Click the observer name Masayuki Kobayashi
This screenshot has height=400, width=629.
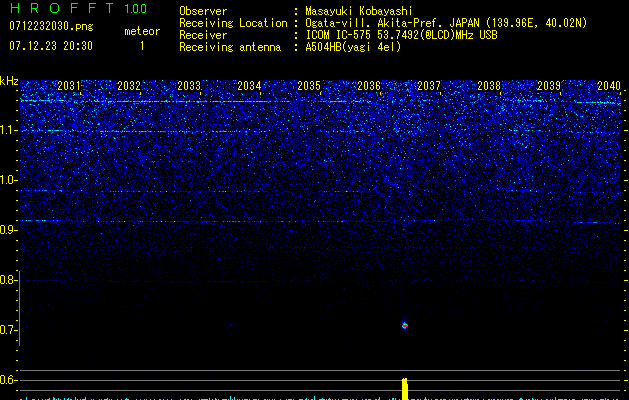pyautogui.click(x=359, y=11)
